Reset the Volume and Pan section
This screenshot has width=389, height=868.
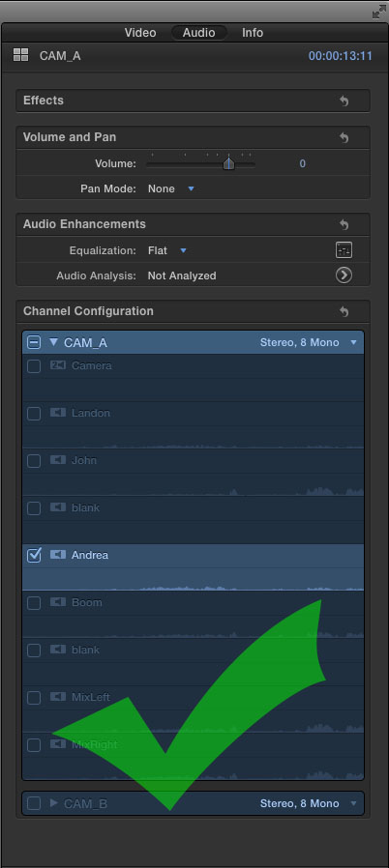coord(344,138)
